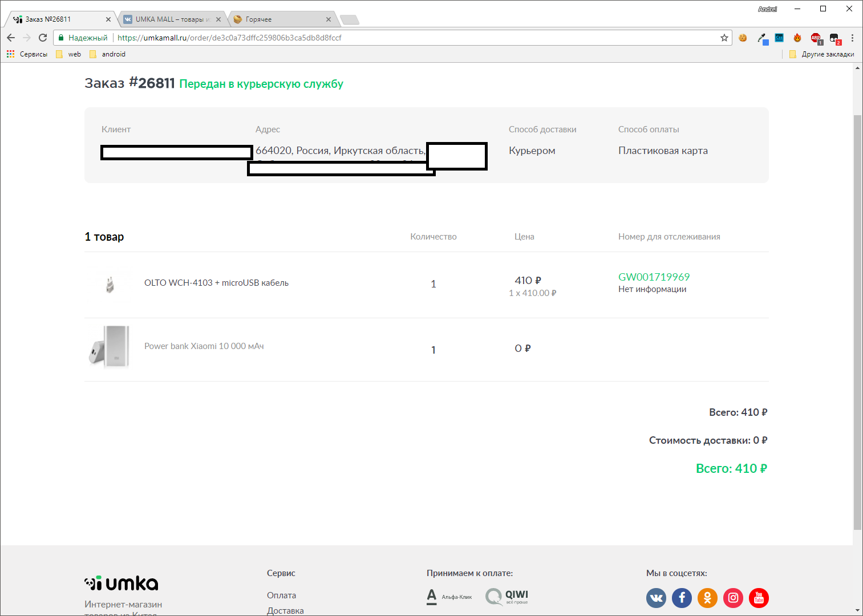
Task: Go back using browser back arrow
Action: point(10,38)
